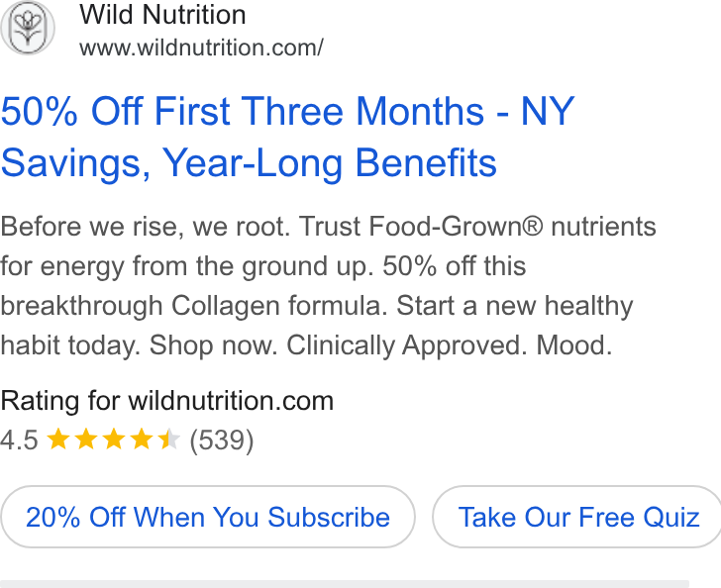Tap the 'Take Our Free Quiz' button
Viewport: 721px width, 588px height.
576,517
